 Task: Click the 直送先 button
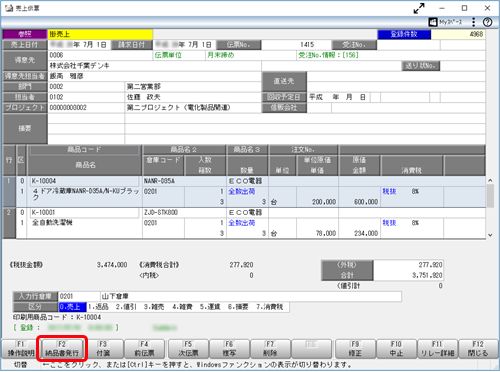pos(284,81)
